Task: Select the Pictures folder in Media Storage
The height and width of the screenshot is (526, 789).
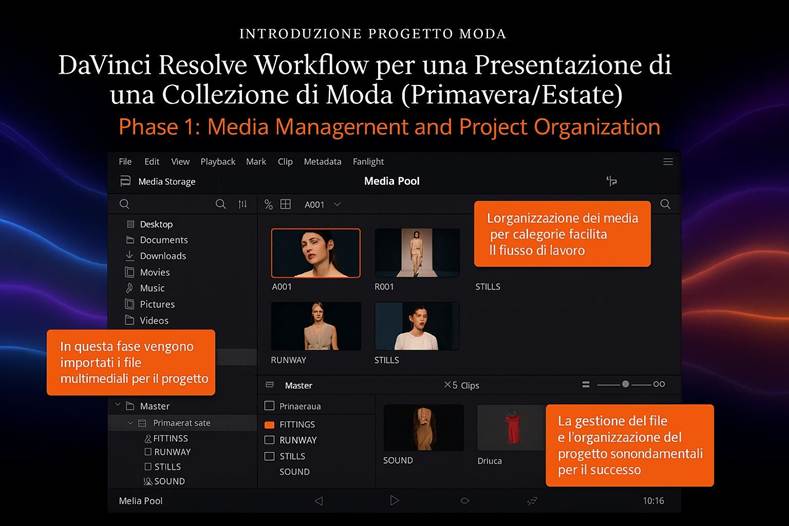Action: [157, 304]
